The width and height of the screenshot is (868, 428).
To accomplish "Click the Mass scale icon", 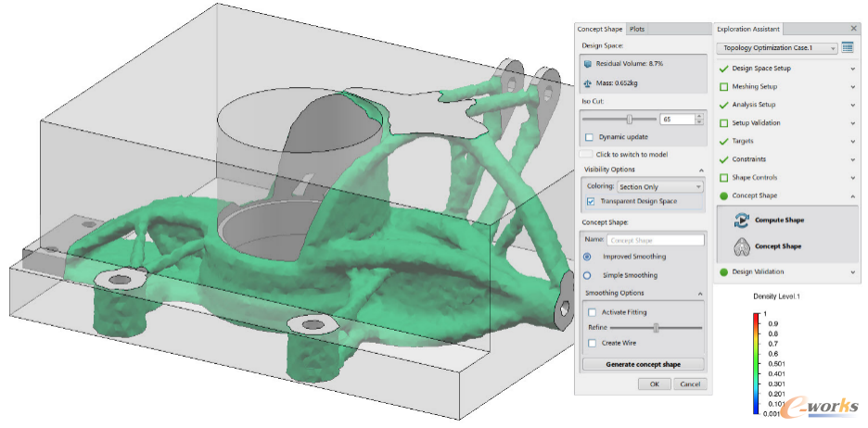I will pyautogui.click(x=588, y=83).
